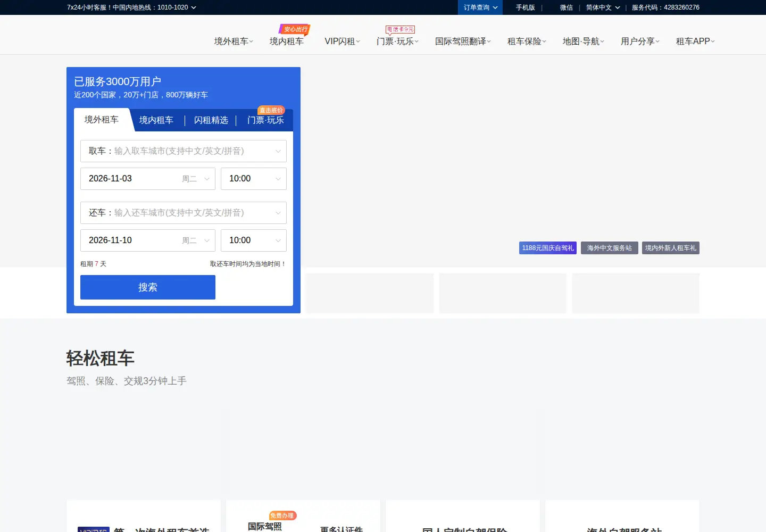Image resolution: width=766 pixels, height=532 pixels.
Task: Open the return date 2026-11-10 picker
Action: pos(148,240)
